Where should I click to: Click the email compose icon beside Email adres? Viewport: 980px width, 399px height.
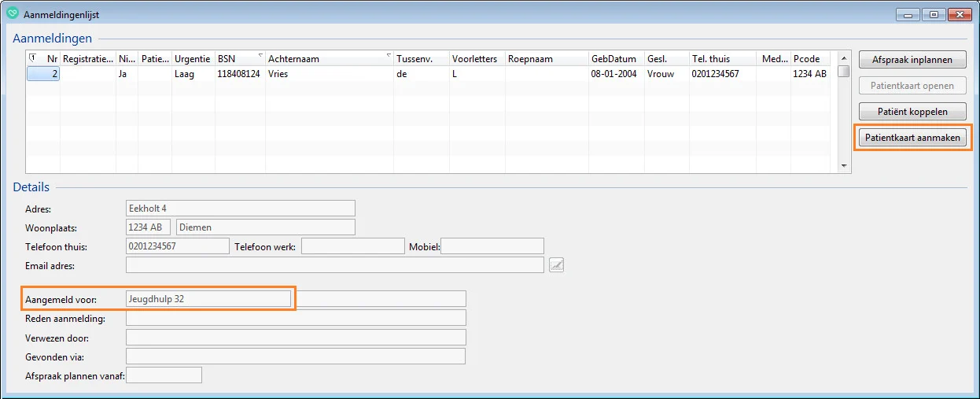556,265
